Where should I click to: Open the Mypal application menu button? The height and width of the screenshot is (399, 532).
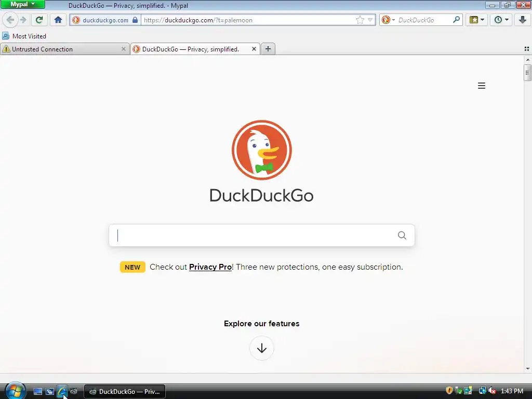[23, 4]
